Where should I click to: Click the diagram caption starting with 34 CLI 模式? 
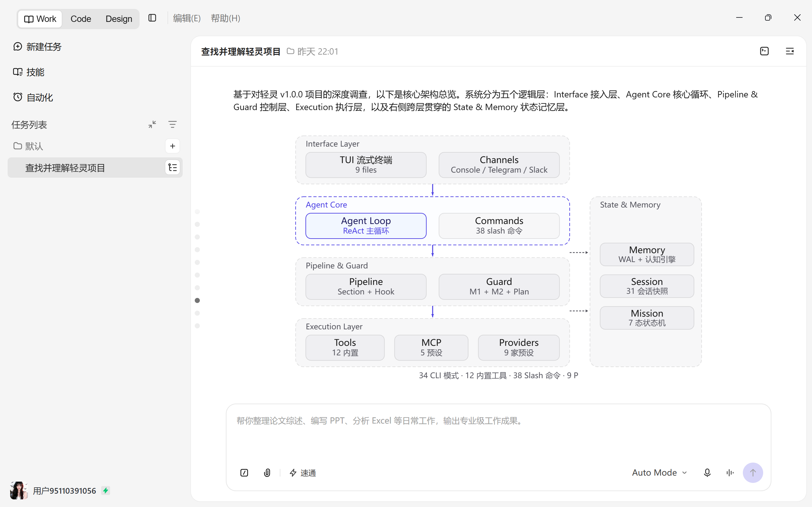498,375
